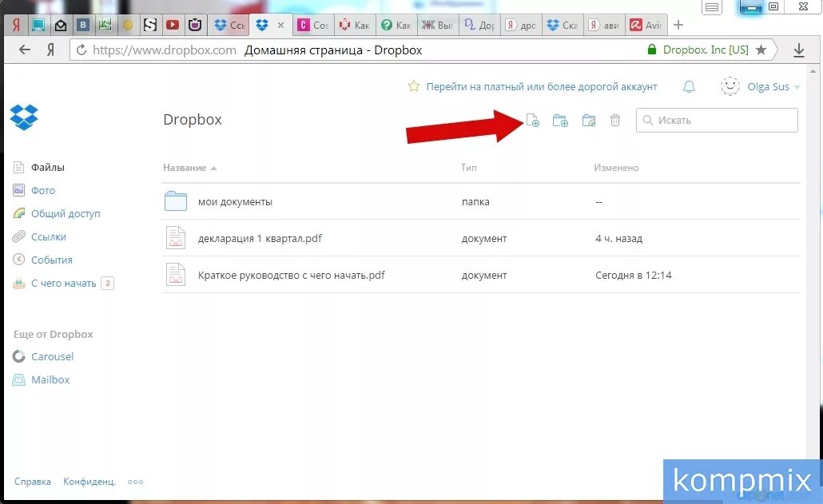Click the Справка footer link
823x504 pixels.
[x=33, y=482]
